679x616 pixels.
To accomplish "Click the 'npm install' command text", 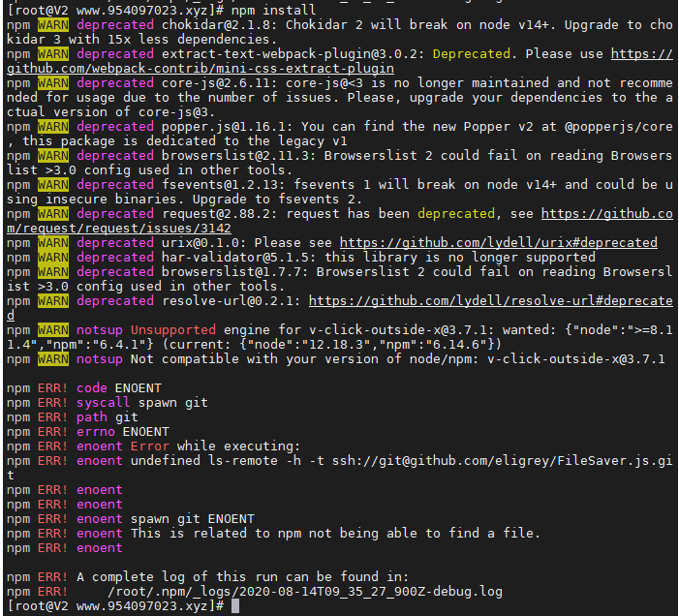I will pos(274,10).
